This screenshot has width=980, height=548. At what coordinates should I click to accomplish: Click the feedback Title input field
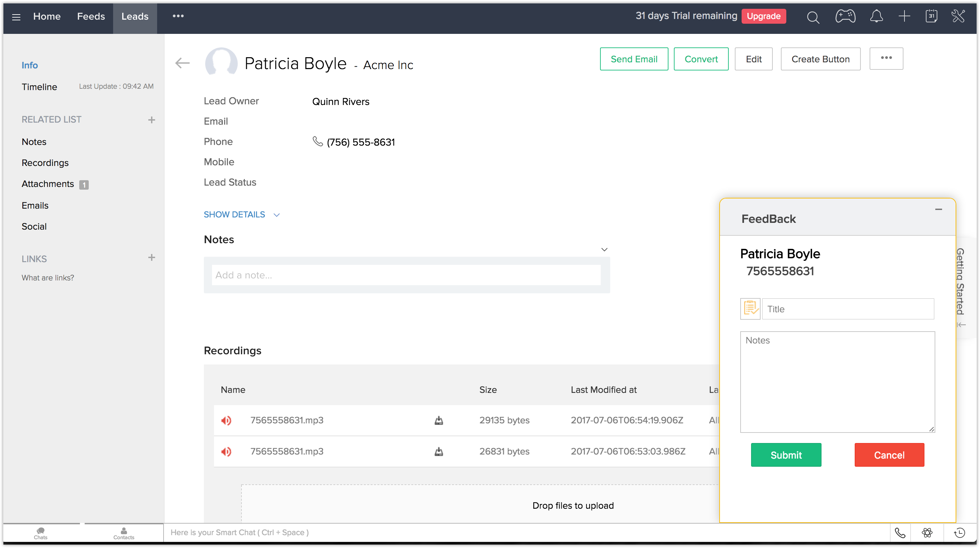(848, 309)
